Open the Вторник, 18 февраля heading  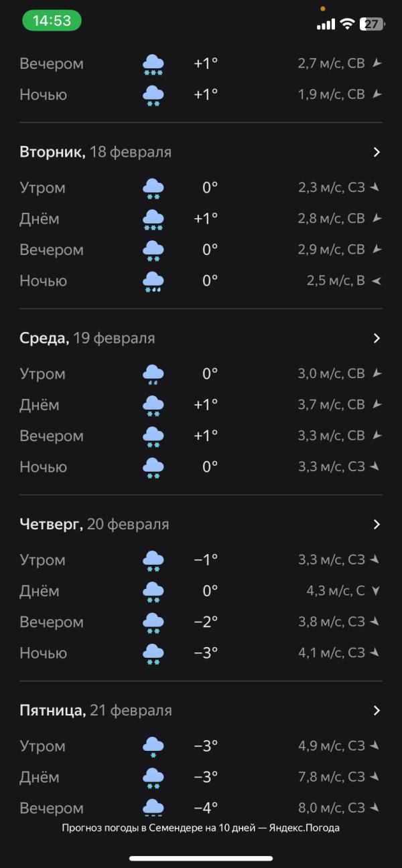[96, 153]
